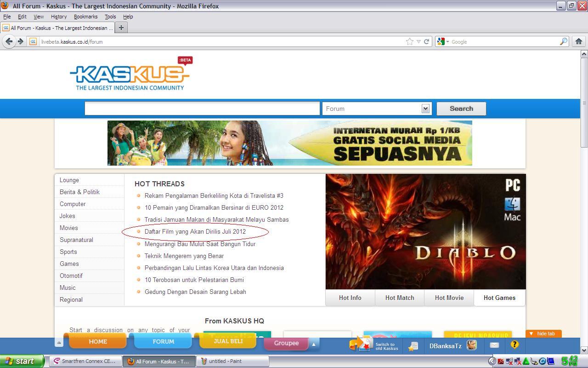588x368 pixels.
Task: Open the History menu
Action: click(59, 17)
